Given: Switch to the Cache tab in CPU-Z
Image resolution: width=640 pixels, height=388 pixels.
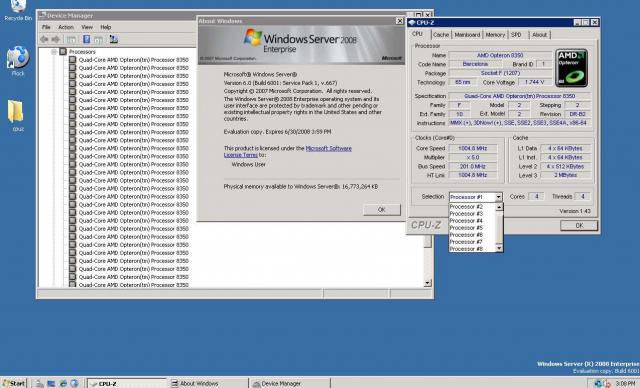Looking at the screenshot, I should coord(441,35).
